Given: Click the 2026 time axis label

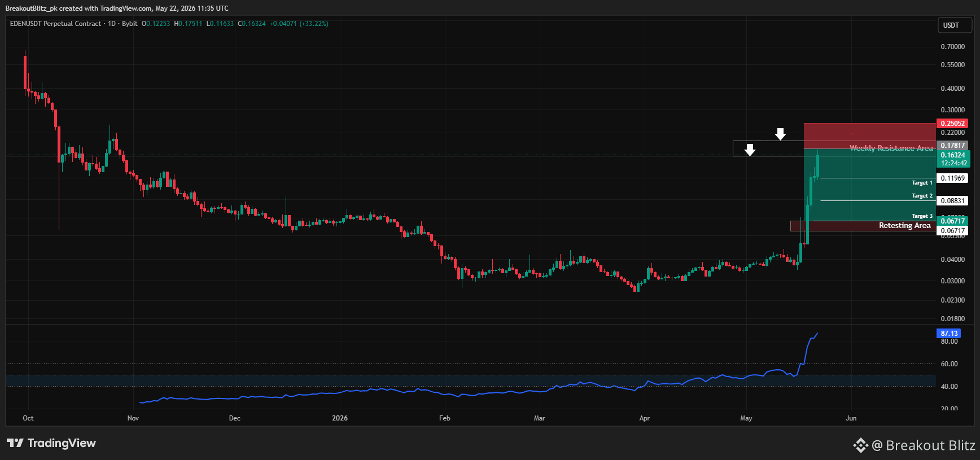Looking at the screenshot, I should 340,418.
